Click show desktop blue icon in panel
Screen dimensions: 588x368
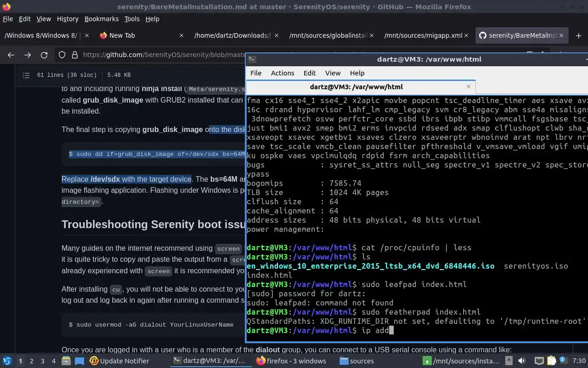[79, 361]
